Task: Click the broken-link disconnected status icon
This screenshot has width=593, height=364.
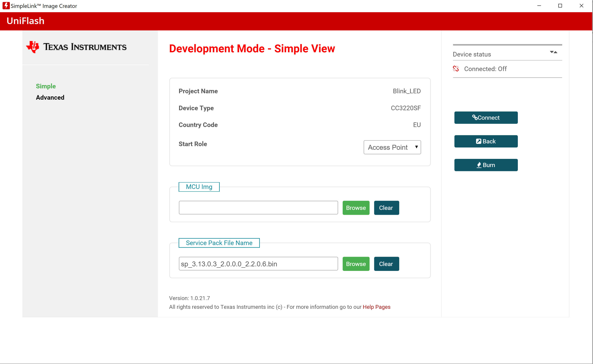Action: (456, 69)
